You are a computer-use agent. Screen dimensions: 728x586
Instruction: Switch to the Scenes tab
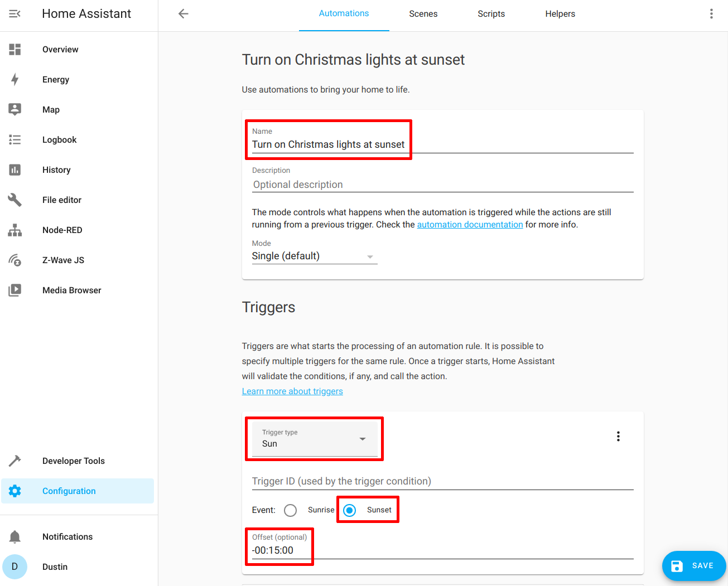pos(423,14)
